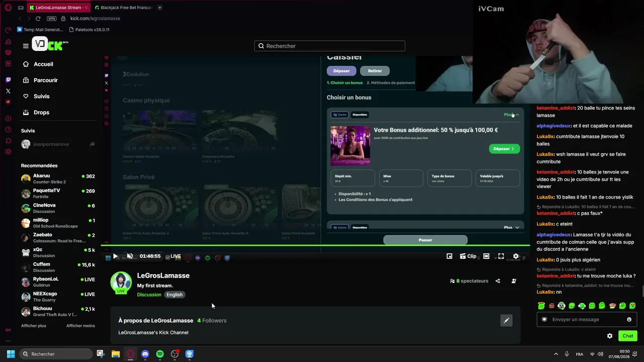Focus the Envoyer un message chat input
Image resolution: width=644 pixels, height=362 pixels.
point(587,319)
